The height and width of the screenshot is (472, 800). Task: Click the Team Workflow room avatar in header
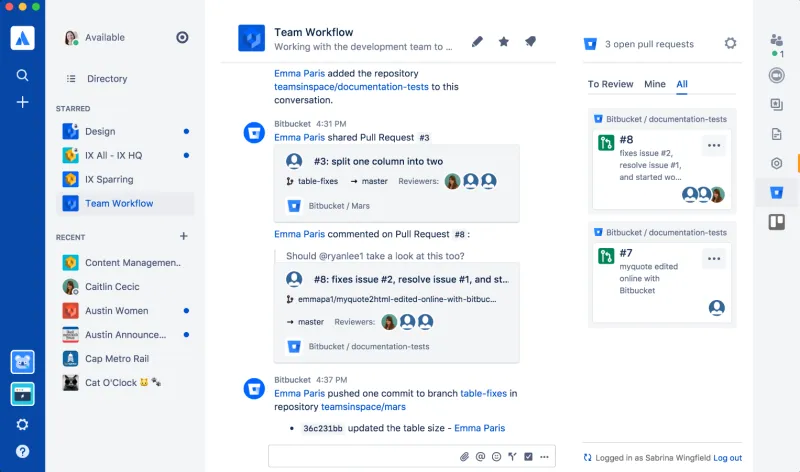click(x=252, y=38)
